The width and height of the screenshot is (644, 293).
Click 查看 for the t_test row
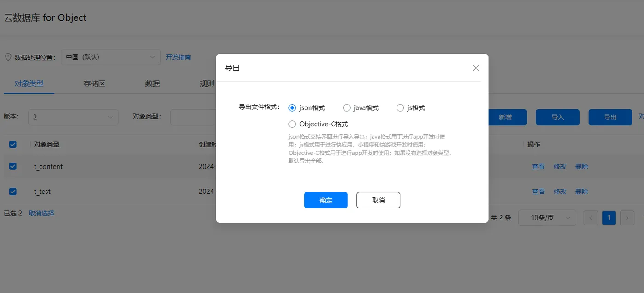click(538, 192)
